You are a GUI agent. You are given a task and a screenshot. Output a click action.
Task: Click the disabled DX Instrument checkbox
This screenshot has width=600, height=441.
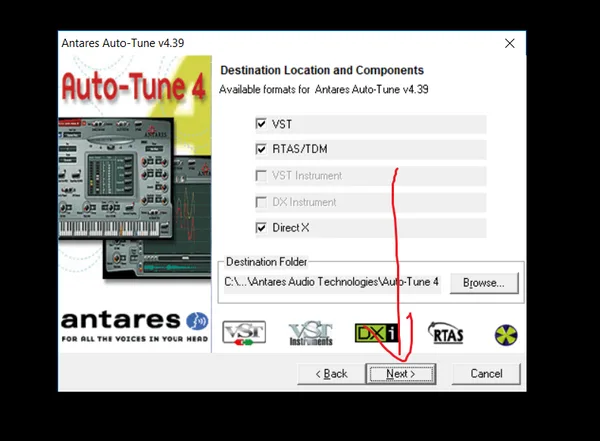pyautogui.click(x=261, y=202)
